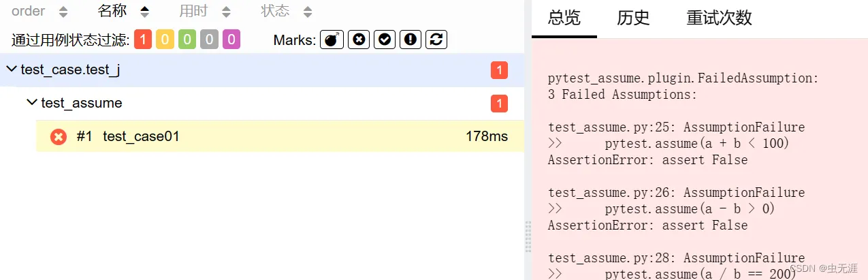
Task: Toggle the purple unknown status filter
Action: click(x=231, y=40)
